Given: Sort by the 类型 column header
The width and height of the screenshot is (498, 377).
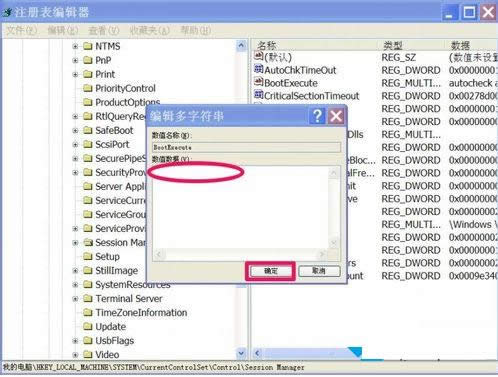Looking at the screenshot, I should pos(412,45).
